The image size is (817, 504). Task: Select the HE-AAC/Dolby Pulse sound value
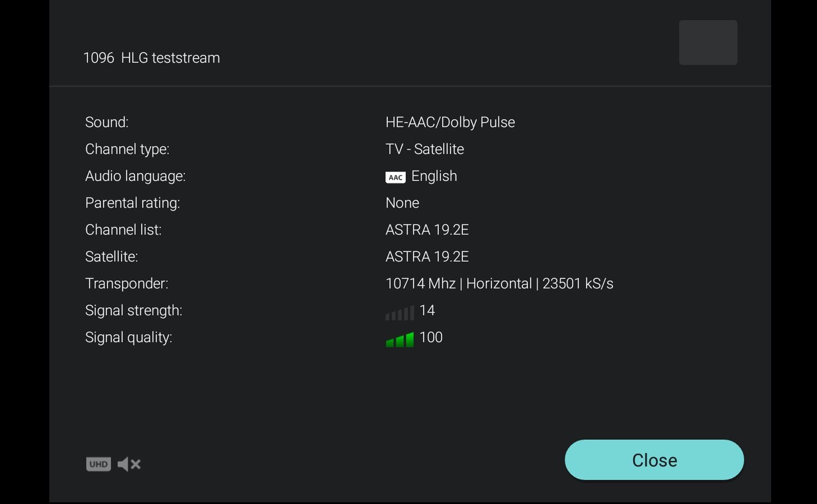click(x=450, y=122)
